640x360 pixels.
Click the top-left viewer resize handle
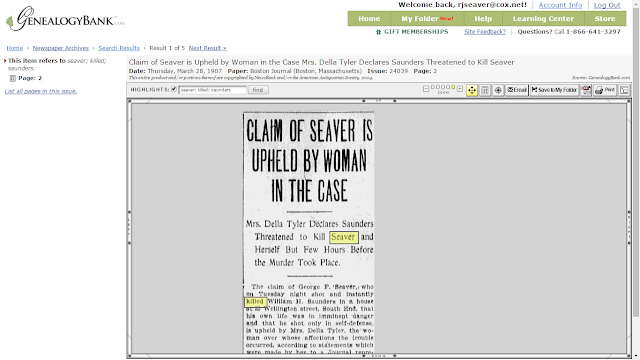click(130, 101)
